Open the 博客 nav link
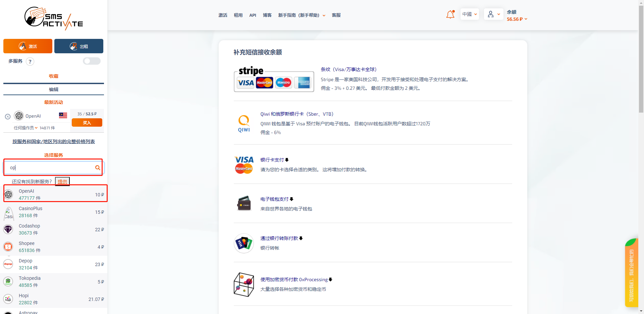This screenshot has height=314, width=644. coord(267,15)
